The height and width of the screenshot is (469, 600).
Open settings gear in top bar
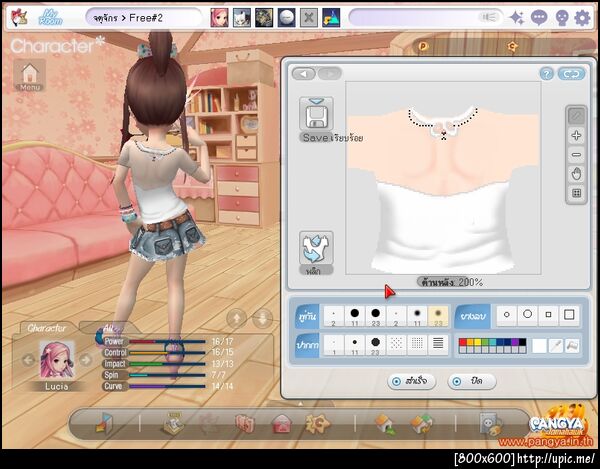[583, 18]
